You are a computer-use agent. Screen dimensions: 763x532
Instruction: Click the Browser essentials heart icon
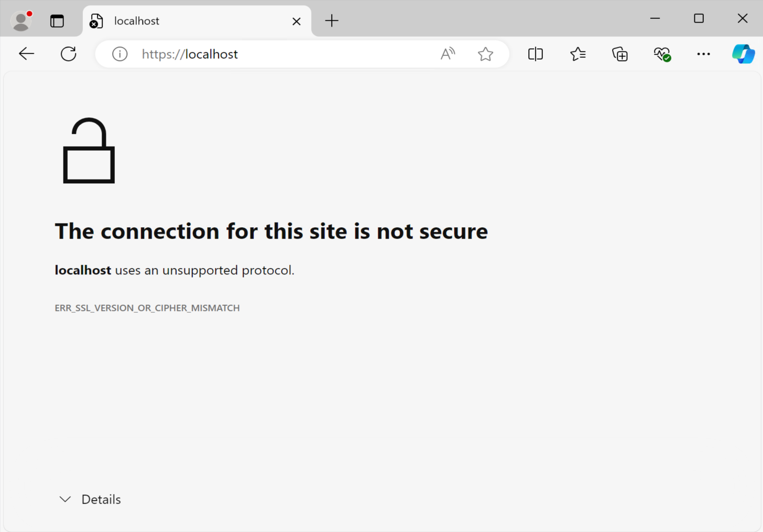(x=661, y=53)
